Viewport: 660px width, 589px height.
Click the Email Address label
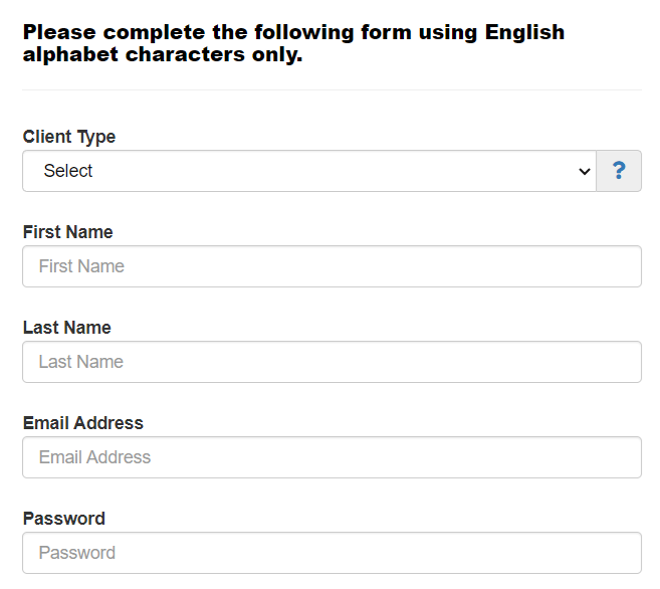click(x=83, y=423)
